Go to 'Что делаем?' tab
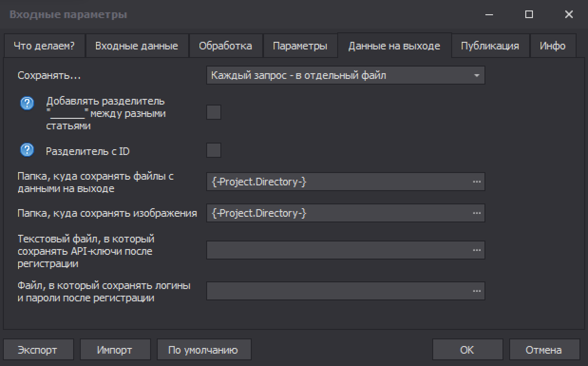588x366 pixels. [44, 46]
